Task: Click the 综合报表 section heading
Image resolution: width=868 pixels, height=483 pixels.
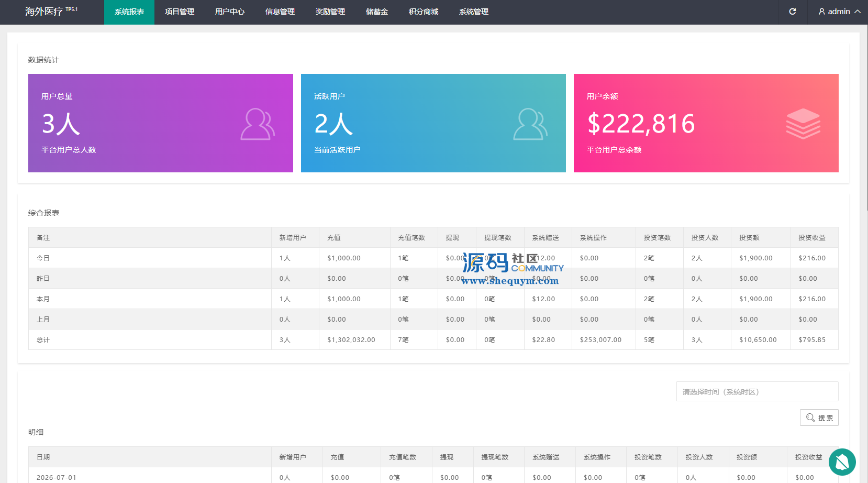Action: 43,213
